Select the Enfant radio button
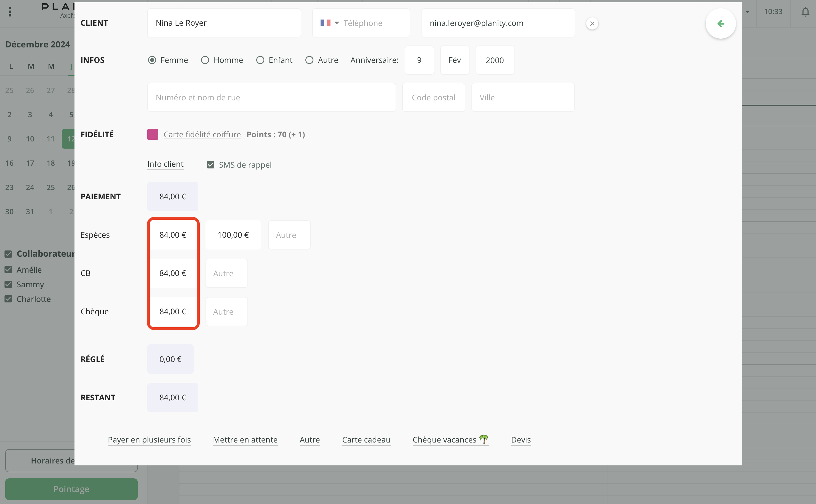The width and height of the screenshot is (816, 504). click(x=260, y=60)
